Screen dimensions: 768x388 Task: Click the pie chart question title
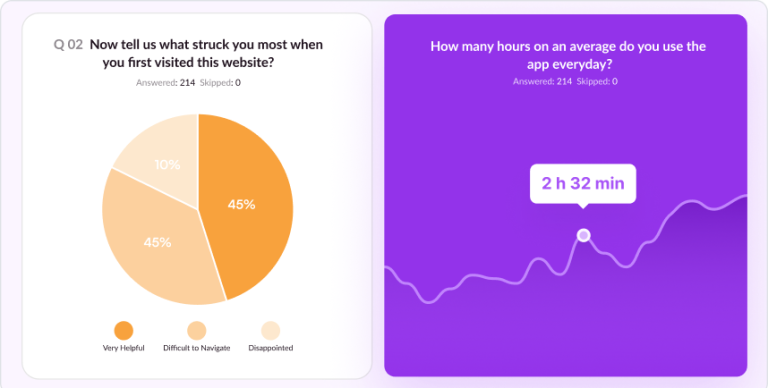pyautogui.click(x=206, y=53)
